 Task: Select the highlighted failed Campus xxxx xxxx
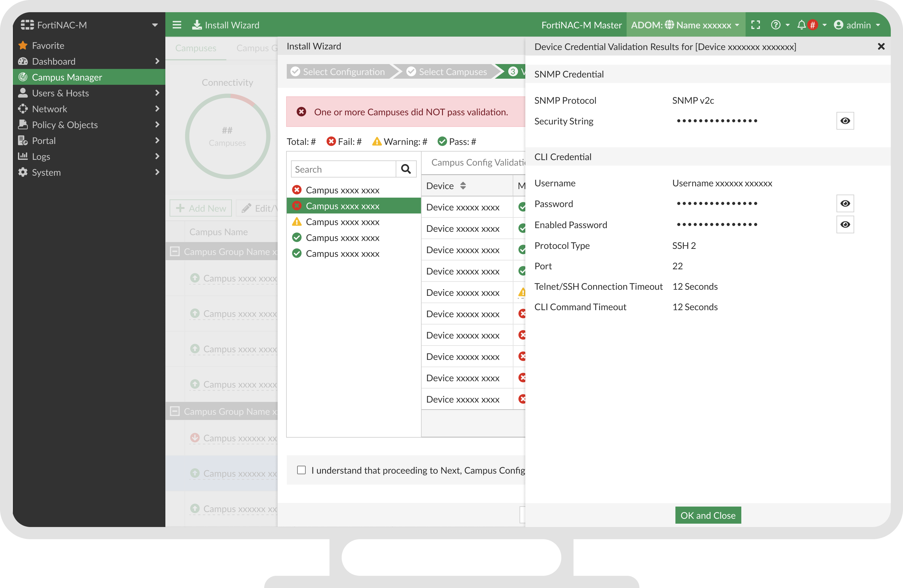pos(354,206)
